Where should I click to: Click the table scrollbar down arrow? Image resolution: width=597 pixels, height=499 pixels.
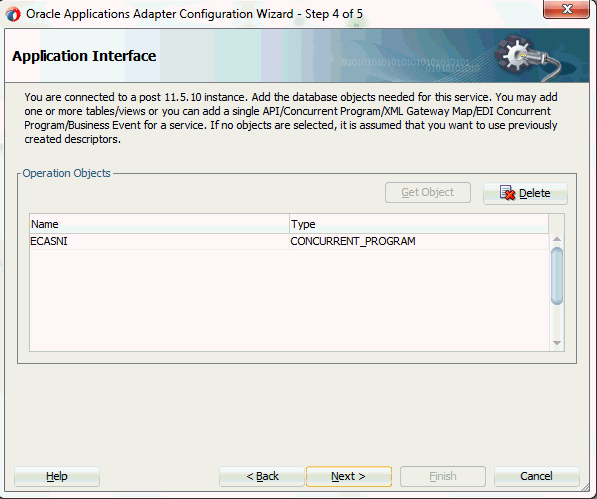pos(557,343)
